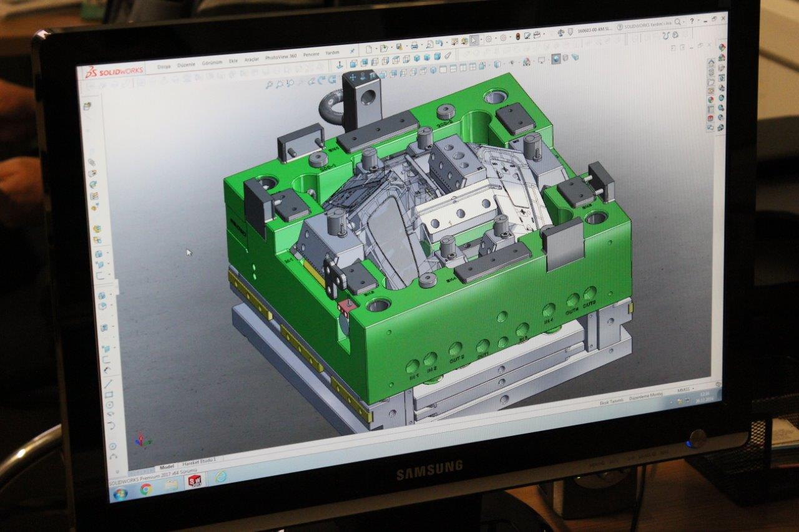
Task: Click the Print Preview icon
Action: (x=429, y=44)
